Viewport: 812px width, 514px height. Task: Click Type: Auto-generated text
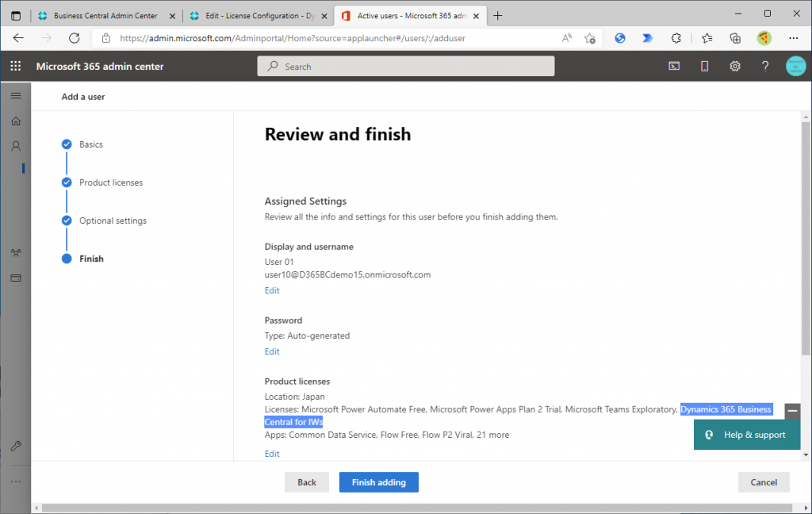[x=307, y=336]
